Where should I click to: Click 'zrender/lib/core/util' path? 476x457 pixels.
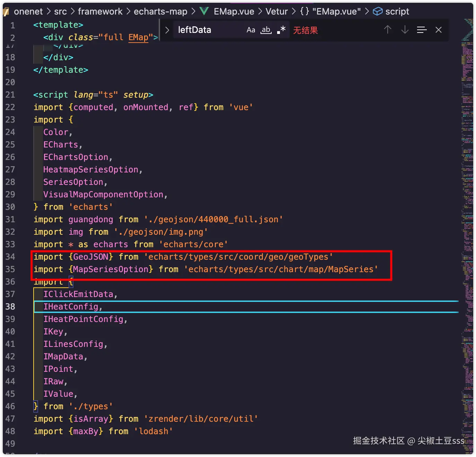coord(201,419)
